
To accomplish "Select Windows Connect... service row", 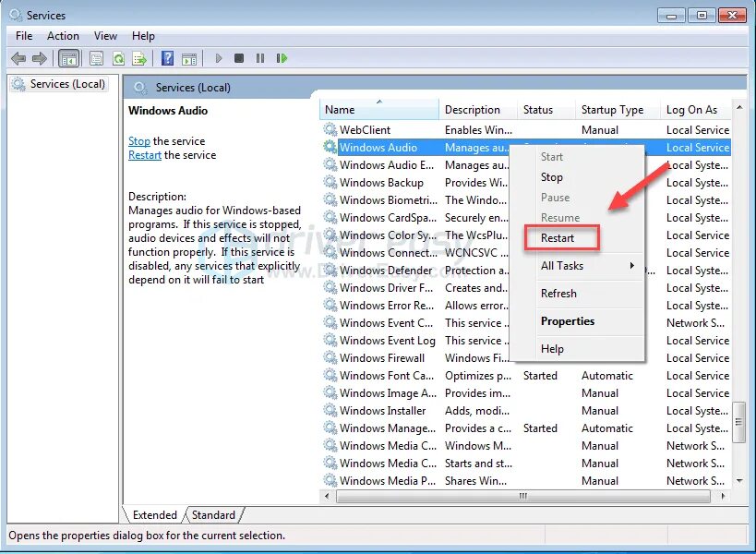I will click(526, 253).
